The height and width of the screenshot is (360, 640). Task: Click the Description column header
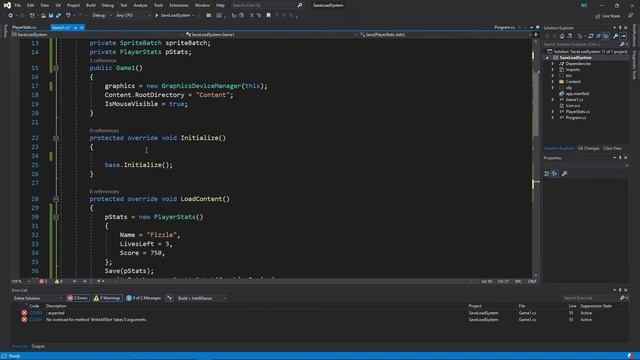(56, 306)
